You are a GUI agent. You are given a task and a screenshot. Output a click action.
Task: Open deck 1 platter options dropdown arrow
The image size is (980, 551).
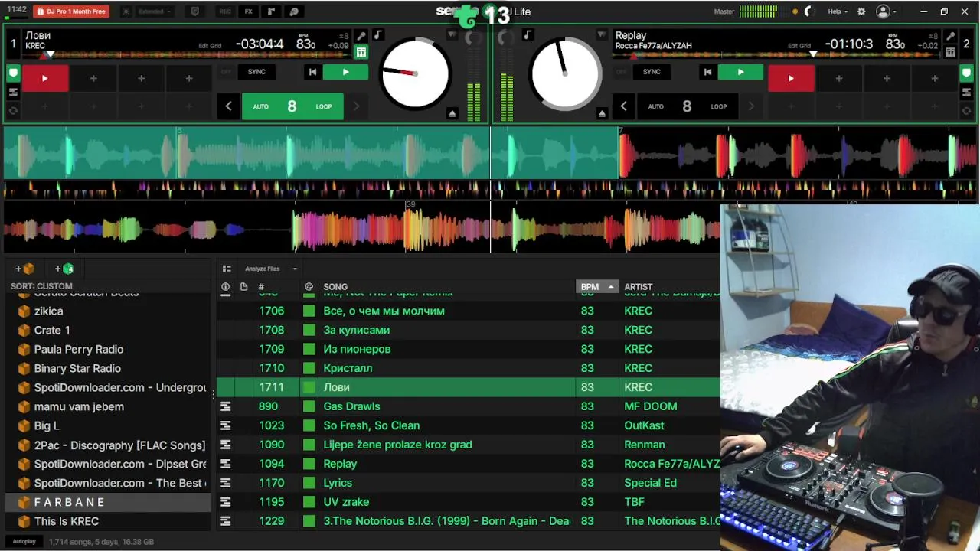(x=452, y=35)
